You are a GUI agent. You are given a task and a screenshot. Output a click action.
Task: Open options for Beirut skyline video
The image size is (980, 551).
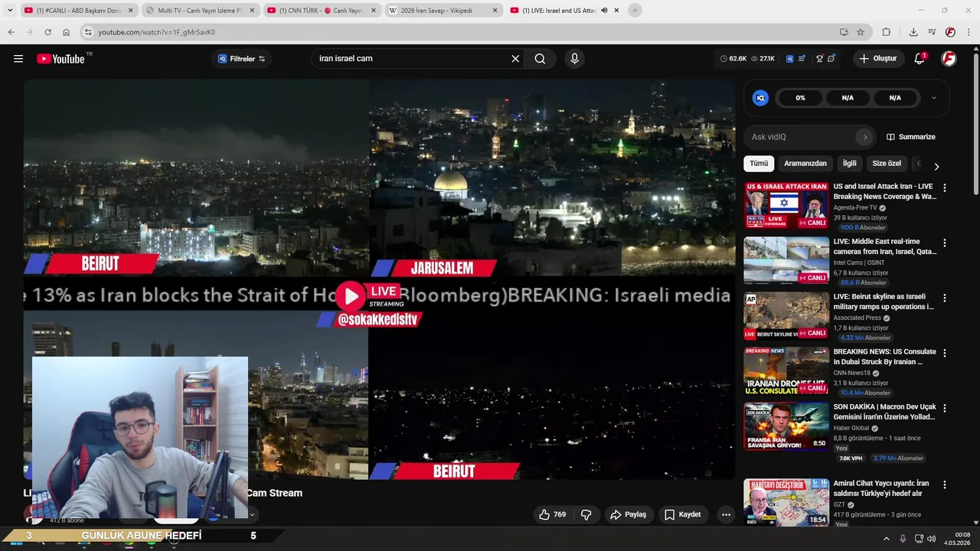click(944, 298)
